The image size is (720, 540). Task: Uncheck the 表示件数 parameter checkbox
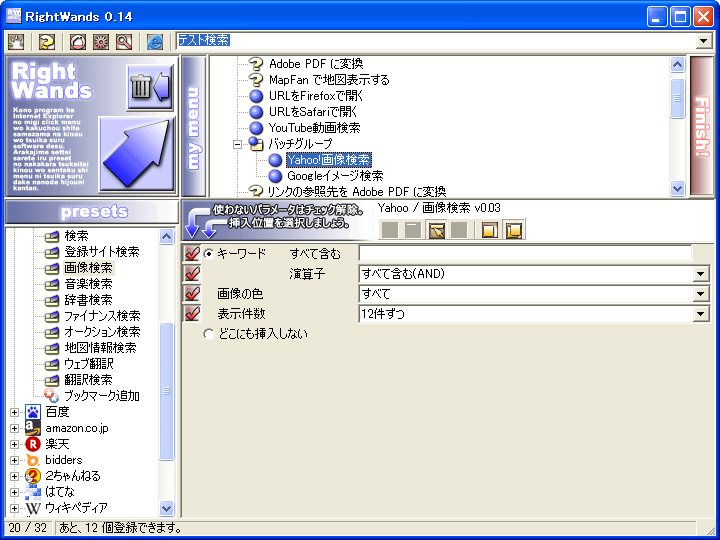point(192,314)
